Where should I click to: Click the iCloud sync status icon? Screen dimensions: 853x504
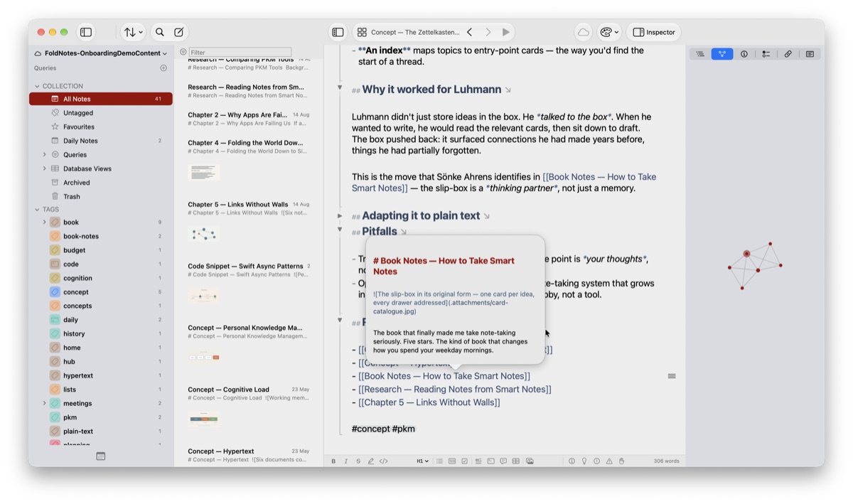(583, 32)
